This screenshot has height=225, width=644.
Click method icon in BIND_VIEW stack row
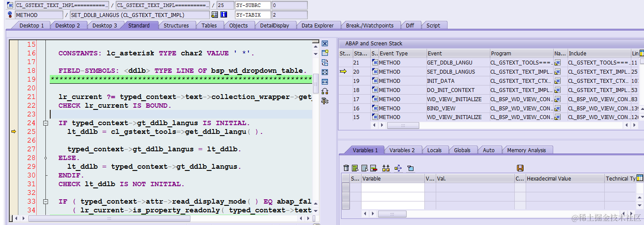pyautogui.click(x=375, y=108)
